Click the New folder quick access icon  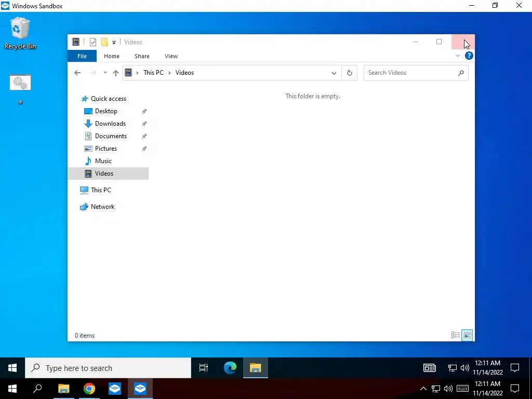104,42
